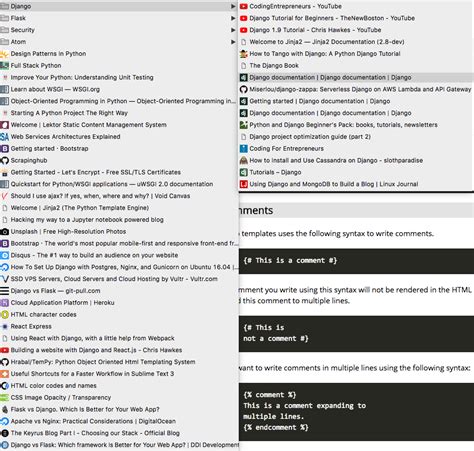Click the Heroku icon beside Cloud Application Platform
This screenshot has width=474, height=451.
click(x=4, y=303)
